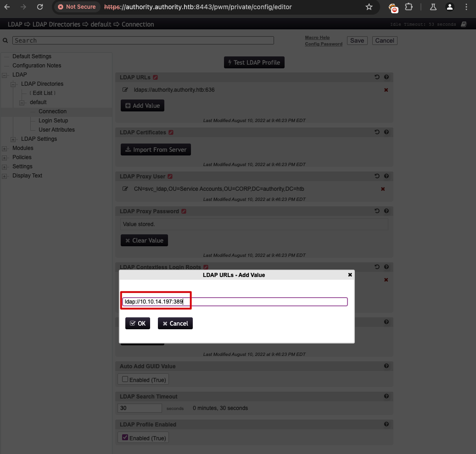Select User Attributes in the sidebar tree

(56, 130)
